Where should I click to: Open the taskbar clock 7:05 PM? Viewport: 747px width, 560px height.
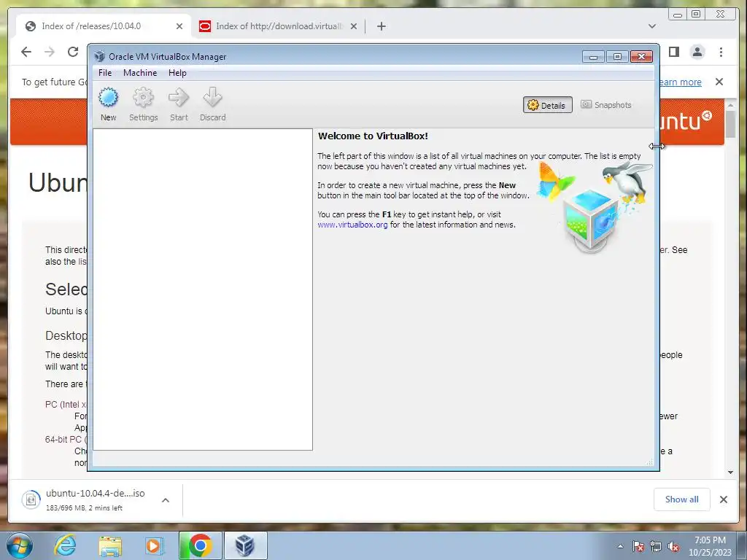coord(710,546)
